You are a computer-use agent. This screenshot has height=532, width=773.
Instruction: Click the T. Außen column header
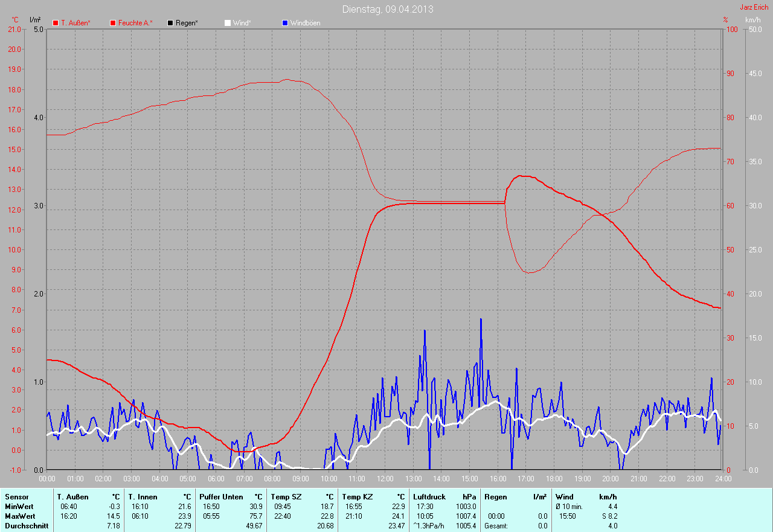tap(72, 497)
